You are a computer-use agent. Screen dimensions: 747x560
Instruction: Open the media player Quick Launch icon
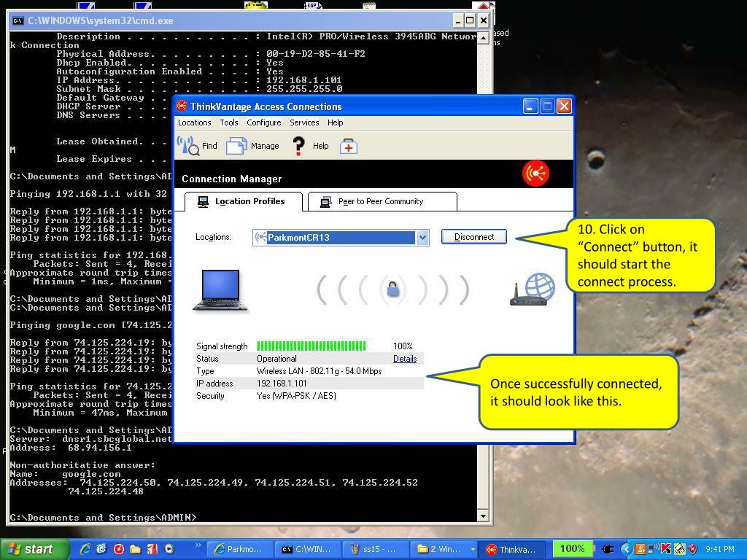pyautogui.click(x=169, y=549)
